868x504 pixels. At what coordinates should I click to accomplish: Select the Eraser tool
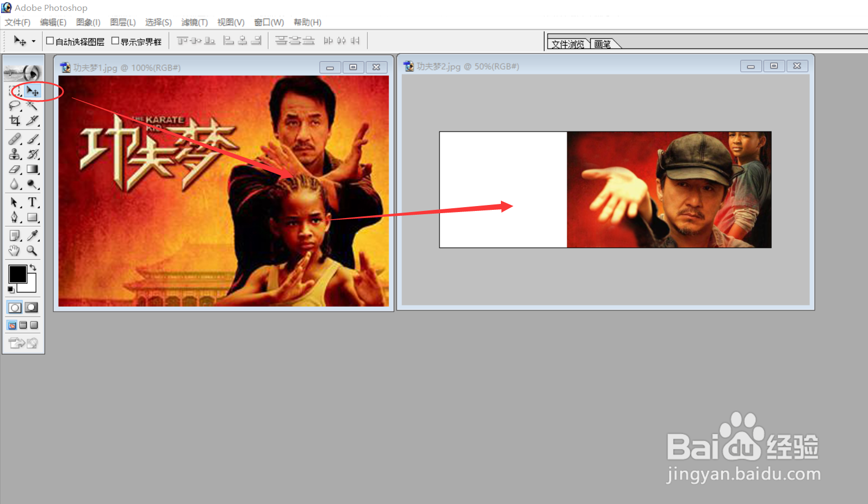15,170
